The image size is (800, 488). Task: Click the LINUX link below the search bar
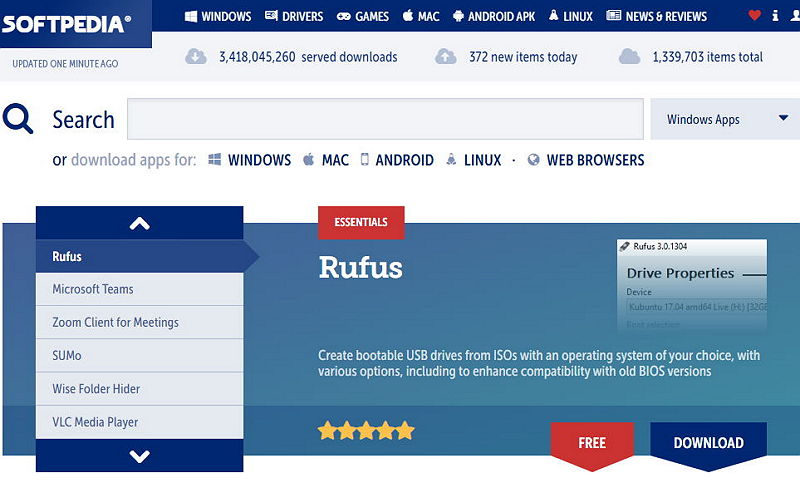pyautogui.click(x=483, y=160)
